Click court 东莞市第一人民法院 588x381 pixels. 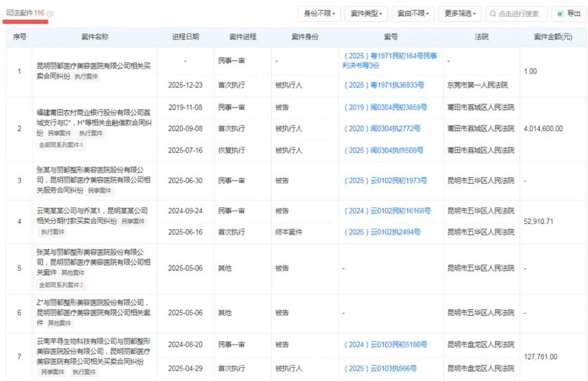click(x=477, y=85)
